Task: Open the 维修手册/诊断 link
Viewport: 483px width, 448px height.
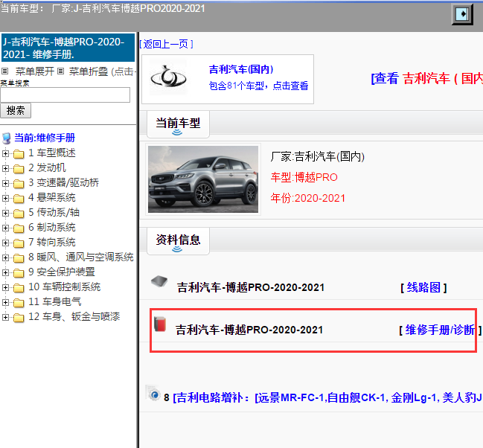Action: (440, 330)
